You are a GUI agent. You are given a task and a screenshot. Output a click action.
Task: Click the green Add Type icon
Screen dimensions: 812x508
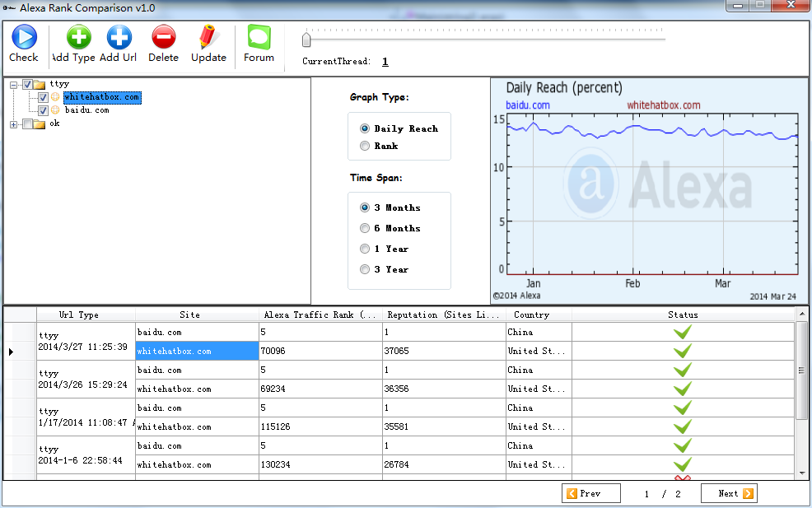point(78,37)
